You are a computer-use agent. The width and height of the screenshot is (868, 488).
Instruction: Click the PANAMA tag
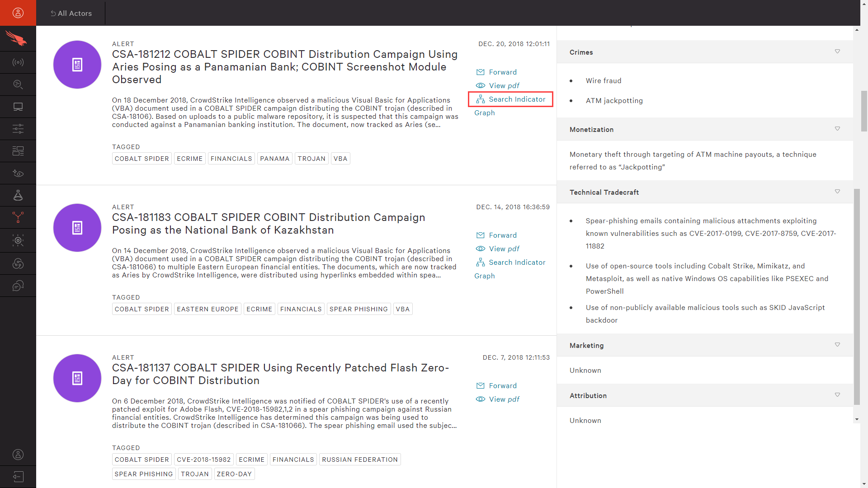(x=275, y=159)
